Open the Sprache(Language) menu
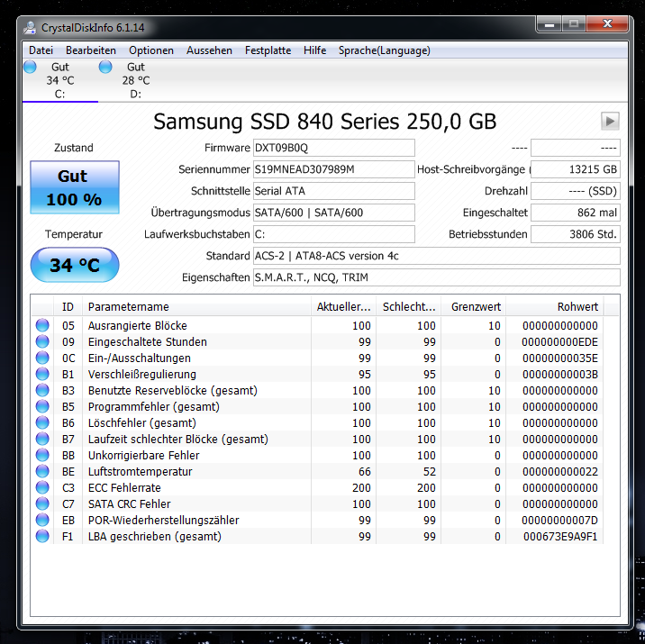Screen dimensions: 645x644 coord(385,50)
